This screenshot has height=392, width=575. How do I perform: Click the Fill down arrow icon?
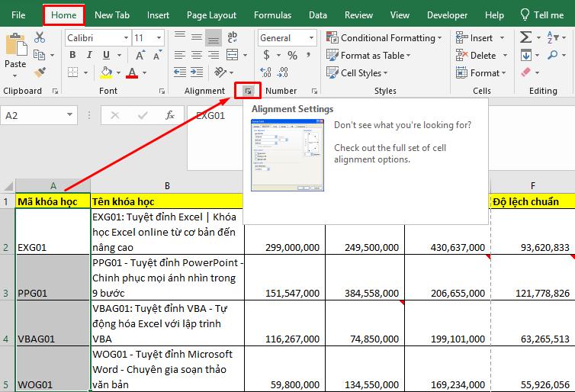[525, 56]
